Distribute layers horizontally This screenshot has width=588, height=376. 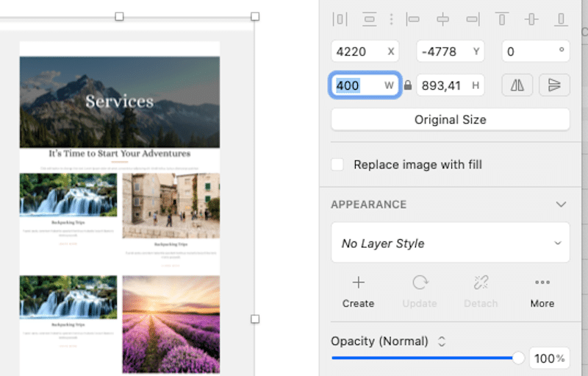pyautogui.click(x=340, y=19)
